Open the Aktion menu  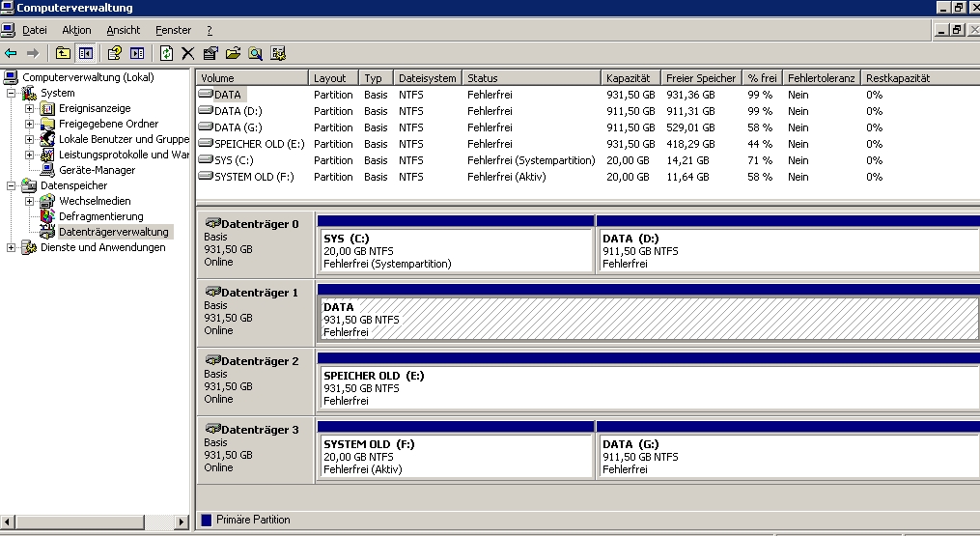tap(76, 30)
